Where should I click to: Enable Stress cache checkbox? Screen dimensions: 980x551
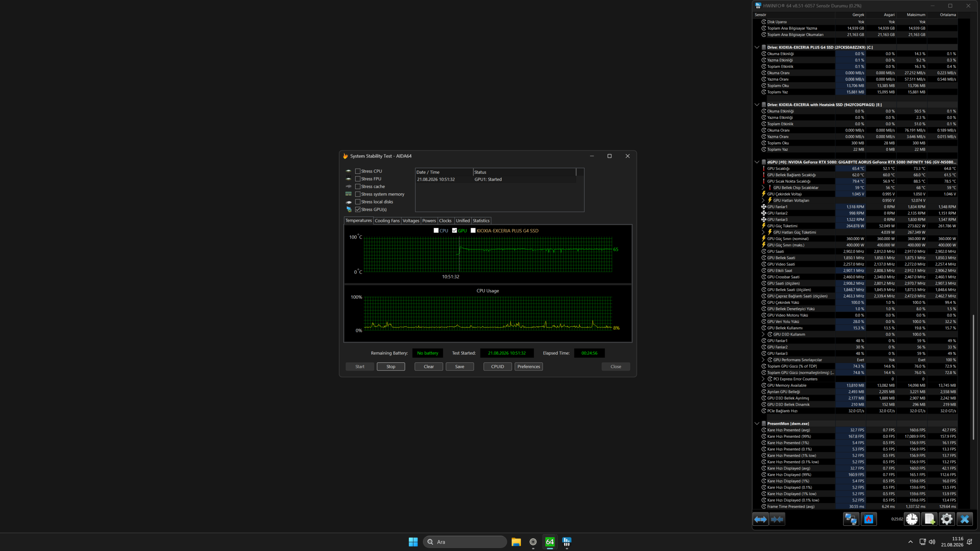358,186
